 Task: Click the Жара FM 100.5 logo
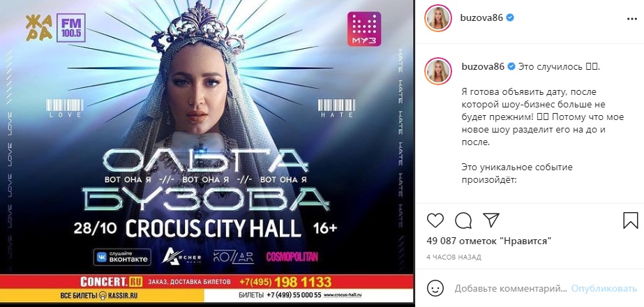coord(55,27)
